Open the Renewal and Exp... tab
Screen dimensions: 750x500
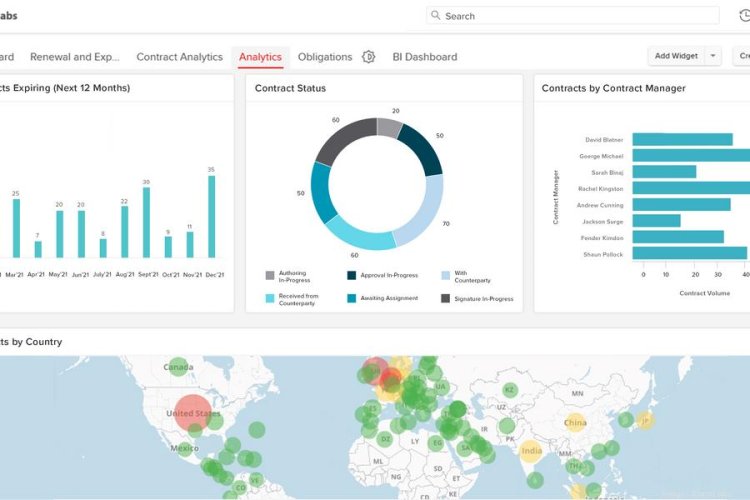75,57
